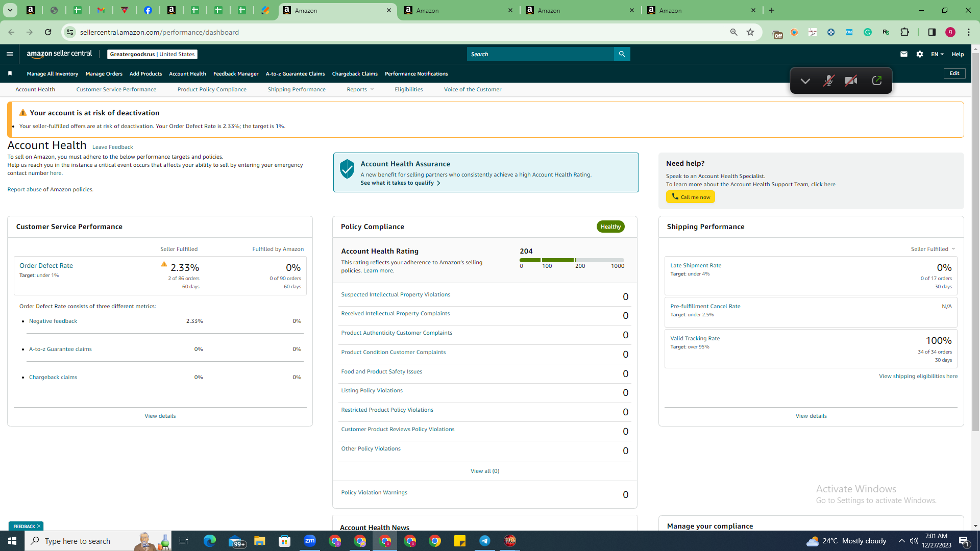Show hidden system tray icons

pyautogui.click(x=901, y=541)
